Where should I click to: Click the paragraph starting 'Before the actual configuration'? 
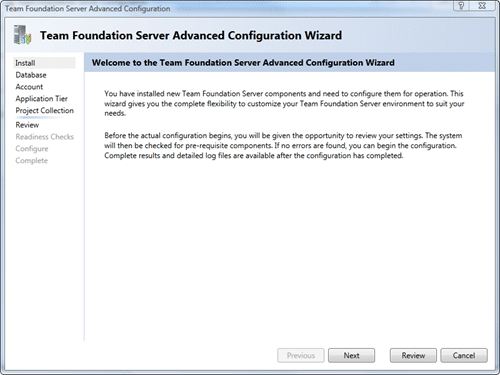(x=283, y=146)
